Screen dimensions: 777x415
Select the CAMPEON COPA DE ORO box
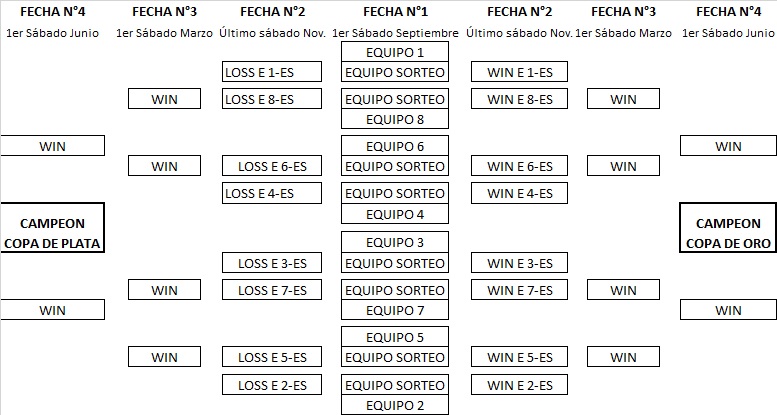(x=728, y=228)
